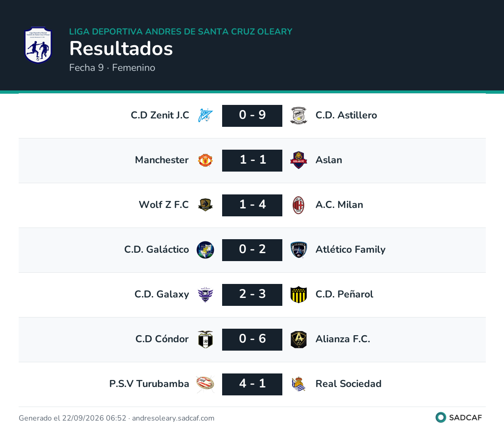The image size is (504, 442).
Task: Click the P.S.V Turubamba oval logo
Action: (x=205, y=384)
